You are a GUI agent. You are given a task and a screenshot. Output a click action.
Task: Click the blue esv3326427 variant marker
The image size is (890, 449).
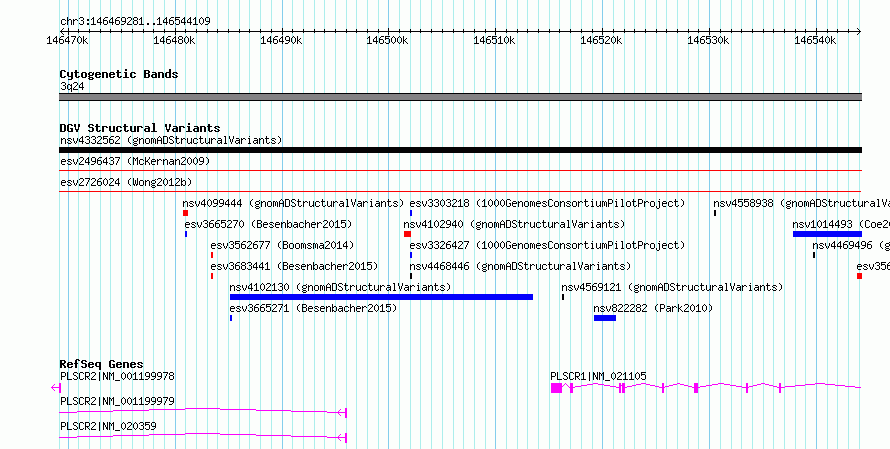tap(411, 255)
